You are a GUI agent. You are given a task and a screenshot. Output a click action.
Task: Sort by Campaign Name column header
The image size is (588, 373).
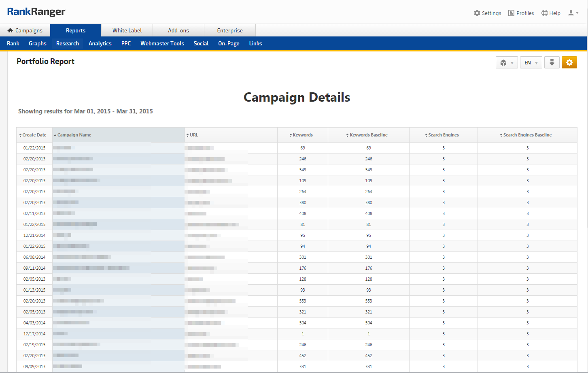click(x=74, y=135)
